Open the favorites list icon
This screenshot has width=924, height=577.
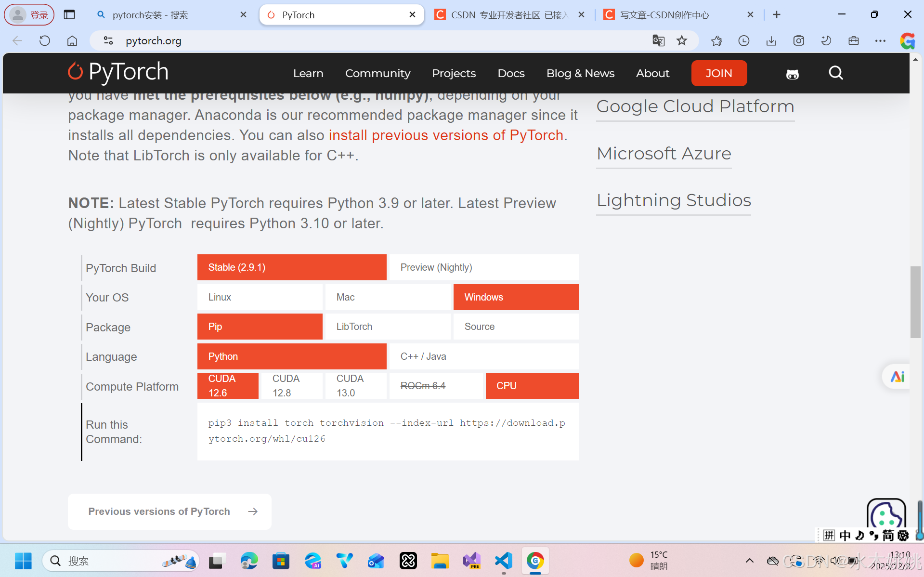coord(716,41)
